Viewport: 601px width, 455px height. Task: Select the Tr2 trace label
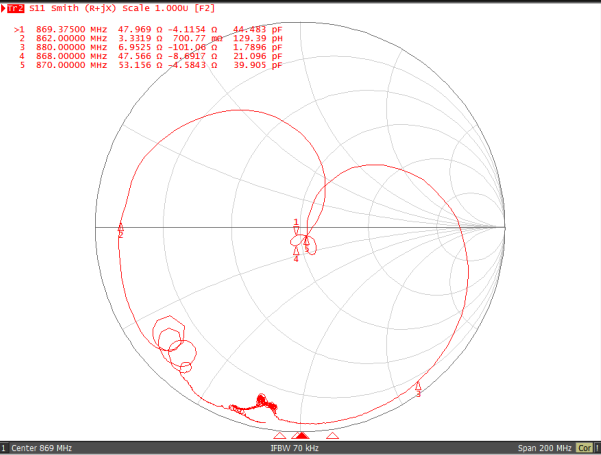15,8
